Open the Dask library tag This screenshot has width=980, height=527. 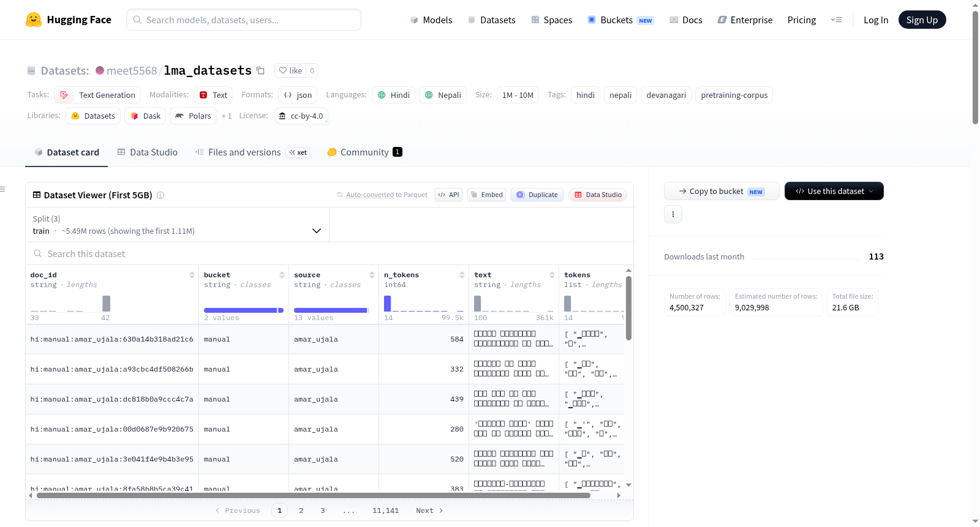point(145,116)
